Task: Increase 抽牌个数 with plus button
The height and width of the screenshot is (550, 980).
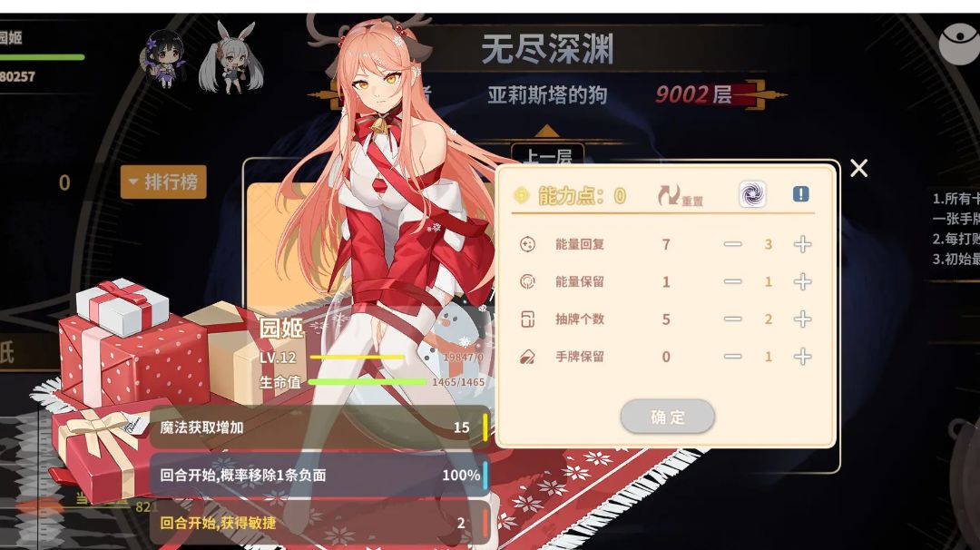Action: pos(802,319)
